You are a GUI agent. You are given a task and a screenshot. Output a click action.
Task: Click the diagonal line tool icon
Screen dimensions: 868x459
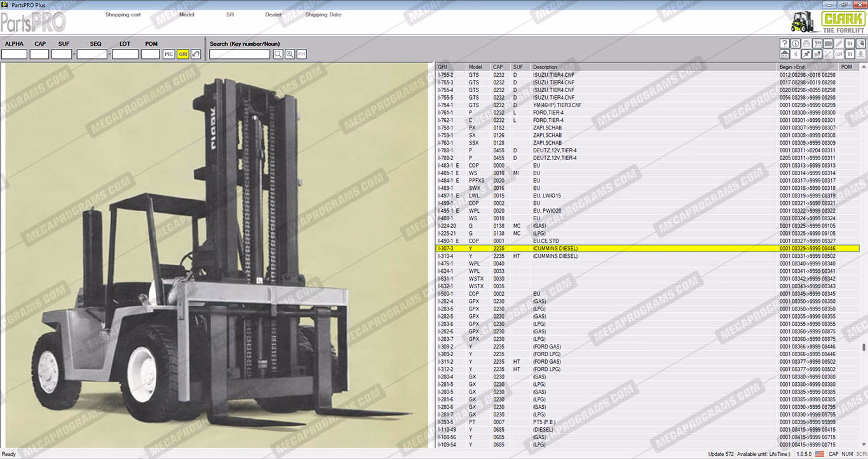pos(828,54)
